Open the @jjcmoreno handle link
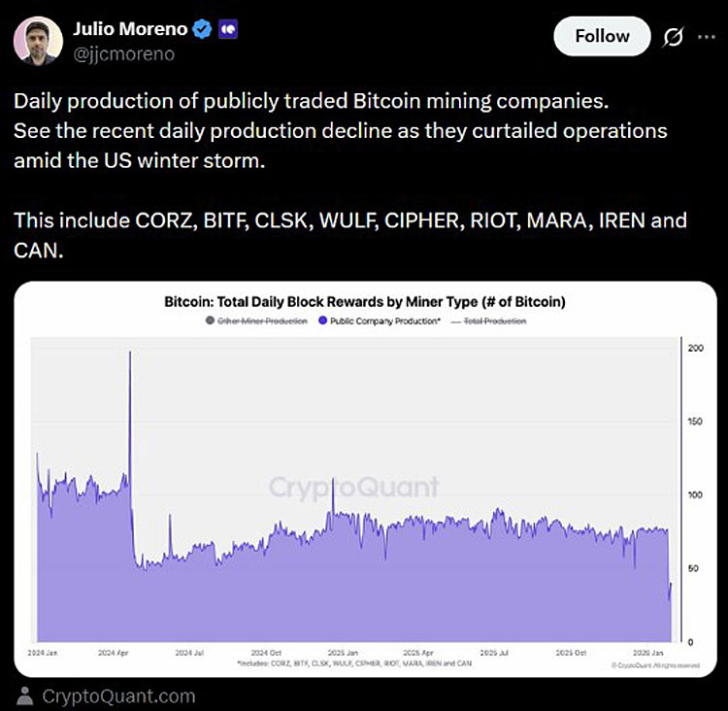 pyautogui.click(x=124, y=54)
